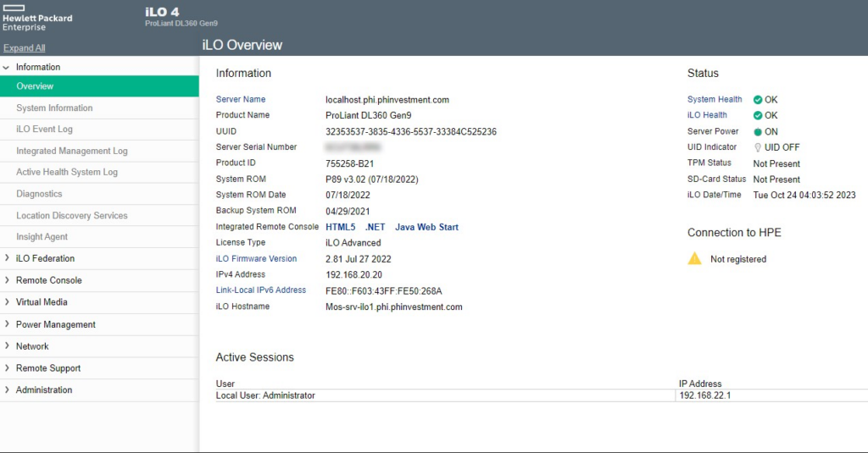Click the System ROM Date 07/18/2022 value
868x453 pixels.
[348, 195]
